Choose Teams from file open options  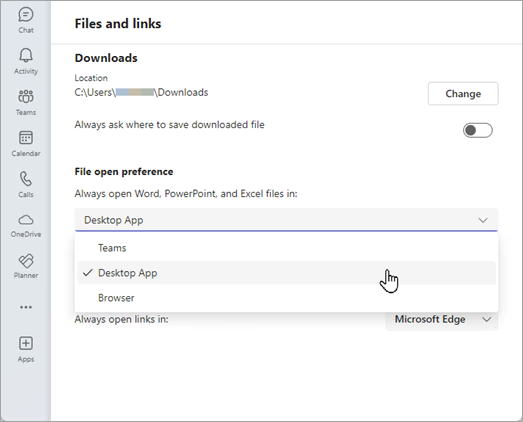(x=286, y=248)
